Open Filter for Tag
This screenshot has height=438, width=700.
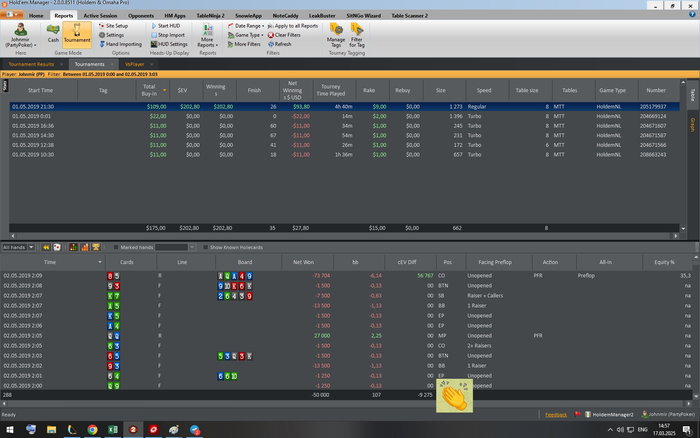(x=357, y=35)
